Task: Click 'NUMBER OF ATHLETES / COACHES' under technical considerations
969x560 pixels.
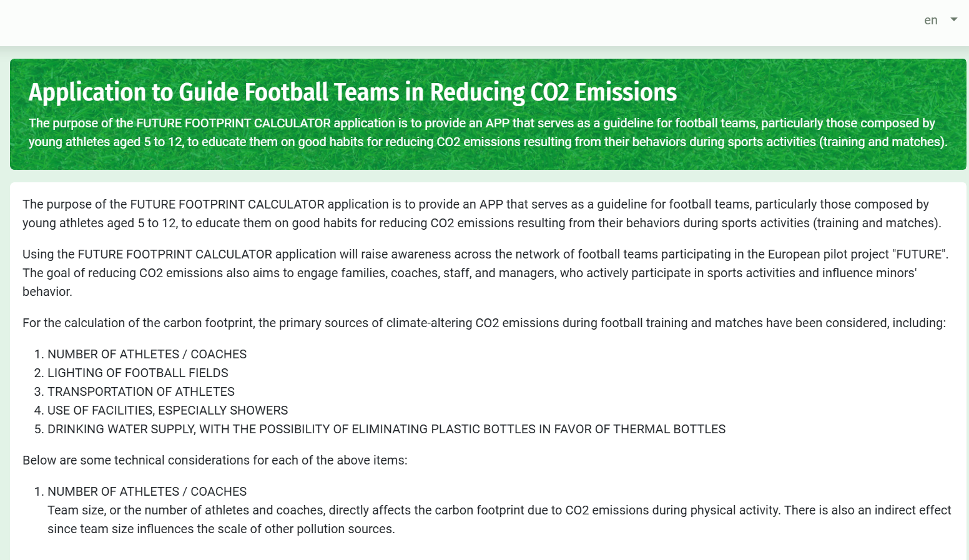Action: click(147, 491)
